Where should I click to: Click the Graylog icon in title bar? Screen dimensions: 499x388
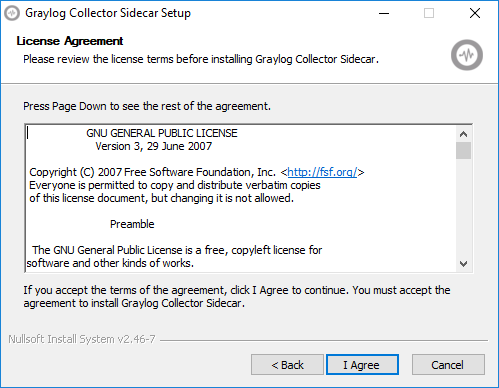(x=12, y=13)
